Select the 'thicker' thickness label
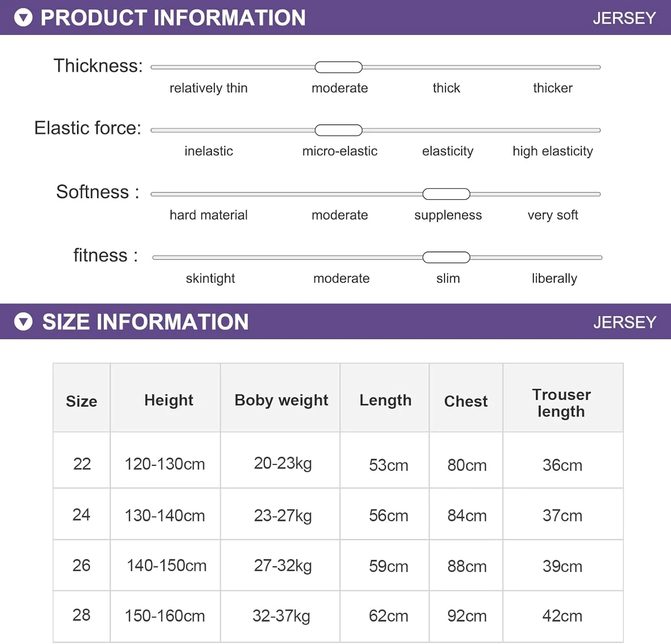This screenshot has width=671, height=644. [x=552, y=88]
